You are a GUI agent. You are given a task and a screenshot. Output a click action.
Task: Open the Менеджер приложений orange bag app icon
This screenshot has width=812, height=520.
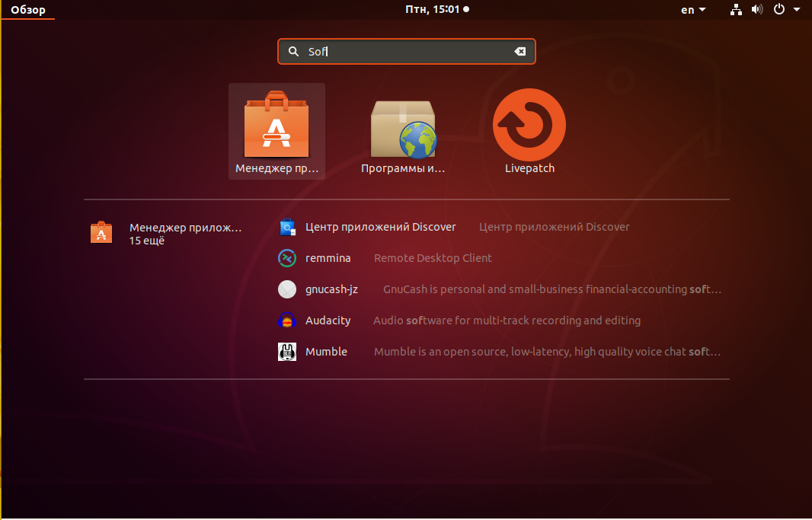click(x=277, y=124)
